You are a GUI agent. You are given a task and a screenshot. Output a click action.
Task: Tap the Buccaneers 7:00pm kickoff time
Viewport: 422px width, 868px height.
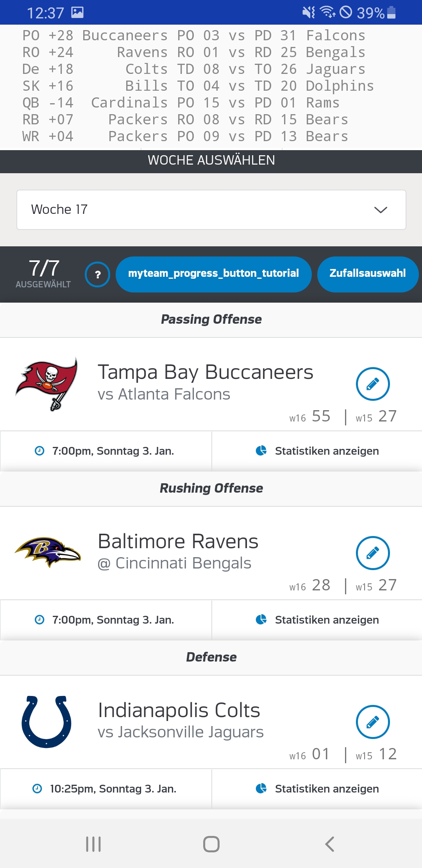pos(113,451)
